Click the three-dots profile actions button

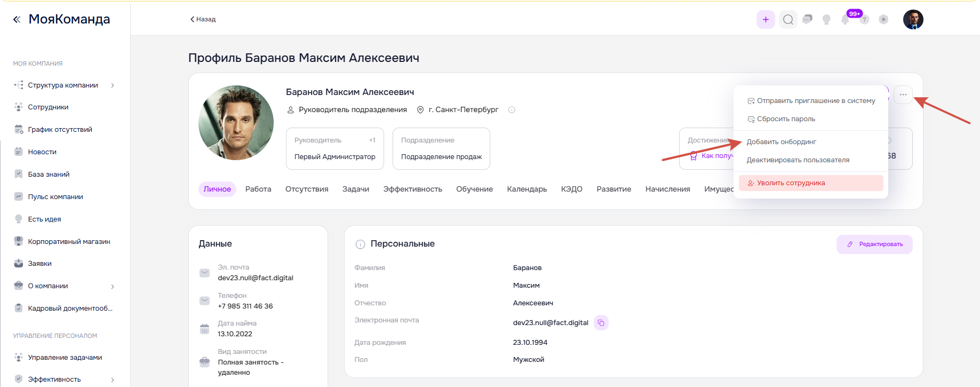point(903,95)
